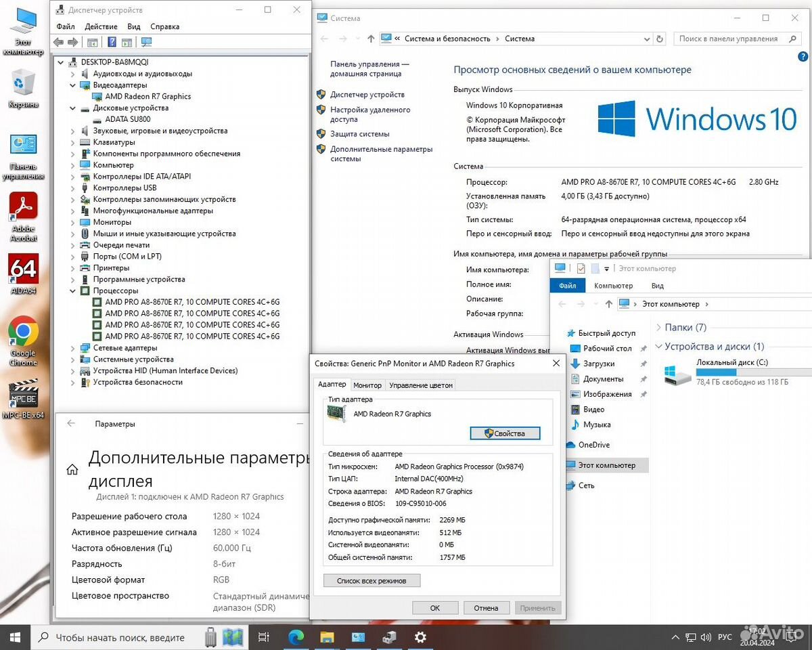Select Загрузки in Explorer sidebar

coord(599,364)
